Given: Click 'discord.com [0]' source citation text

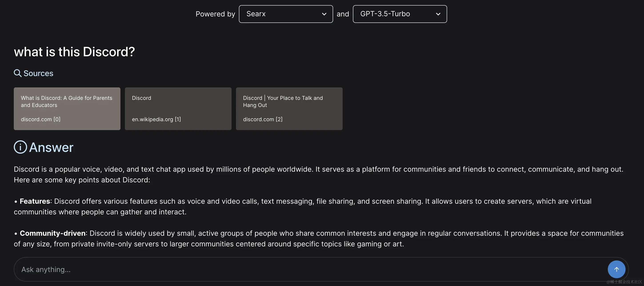Looking at the screenshot, I should [x=40, y=119].
